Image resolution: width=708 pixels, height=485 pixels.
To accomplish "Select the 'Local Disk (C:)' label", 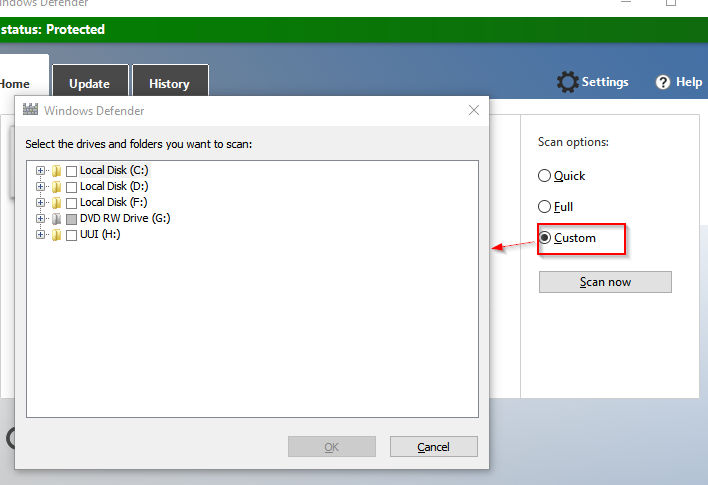I will [x=114, y=170].
